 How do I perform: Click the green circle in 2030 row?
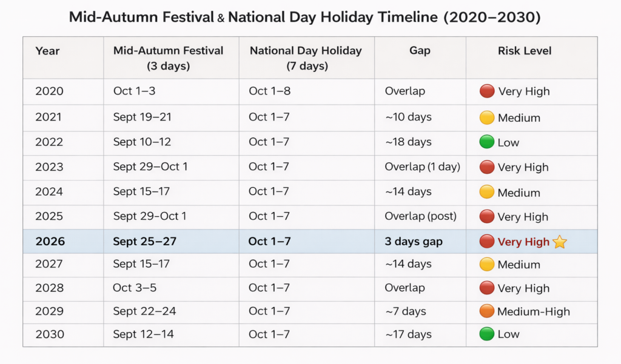487,334
